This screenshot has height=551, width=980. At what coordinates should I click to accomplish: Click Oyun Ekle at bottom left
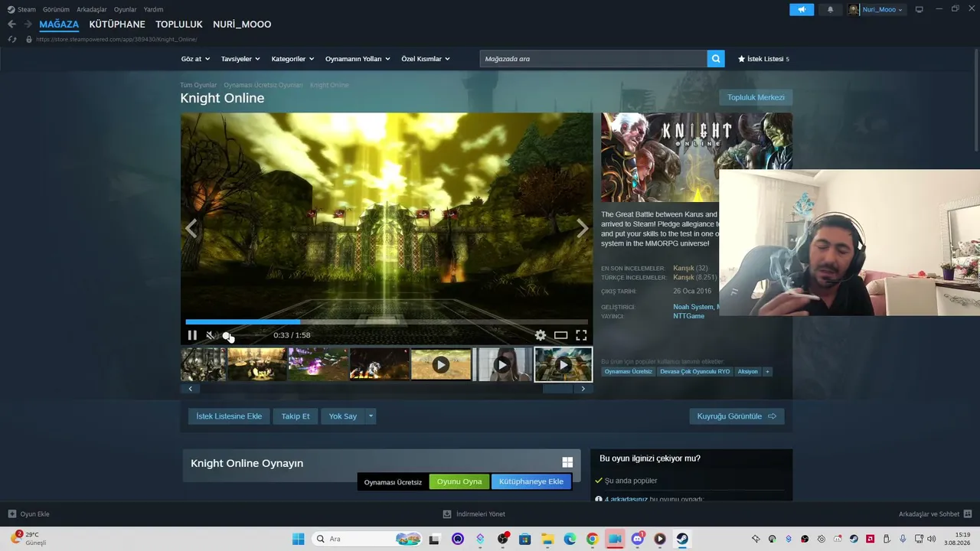click(x=29, y=514)
